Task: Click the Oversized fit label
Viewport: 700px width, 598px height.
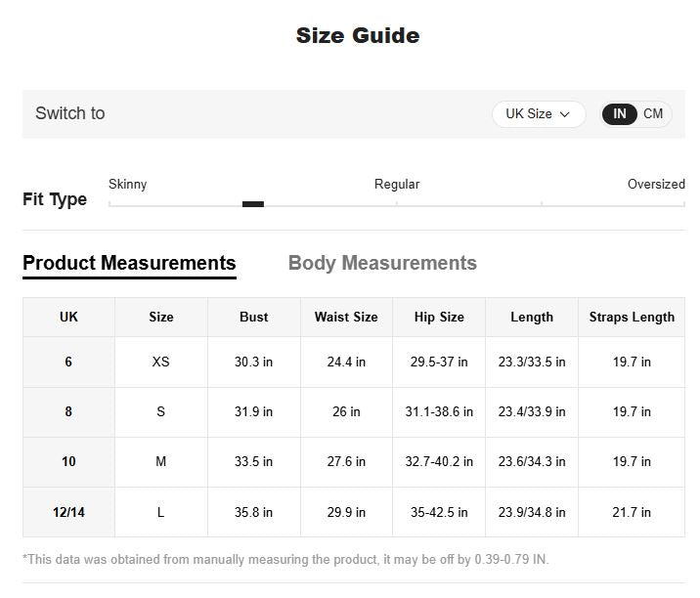Action: pyautogui.click(x=656, y=184)
